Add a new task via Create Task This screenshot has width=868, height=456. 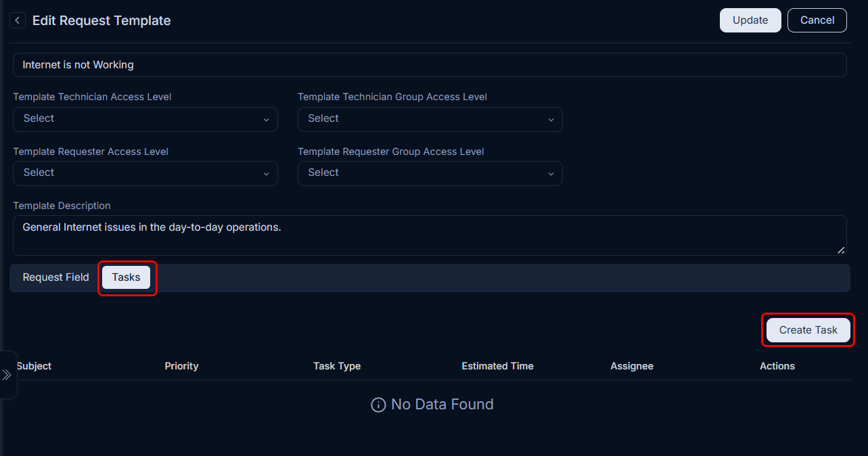click(808, 330)
